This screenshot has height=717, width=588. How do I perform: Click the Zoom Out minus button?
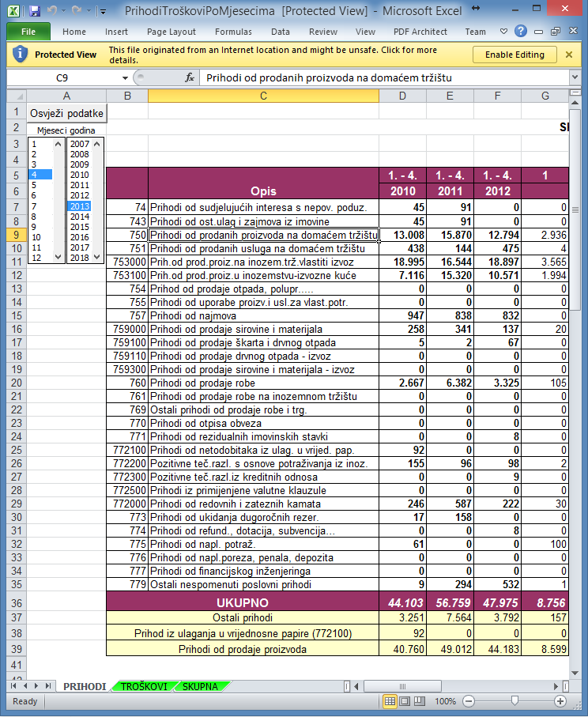click(x=469, y=701)
